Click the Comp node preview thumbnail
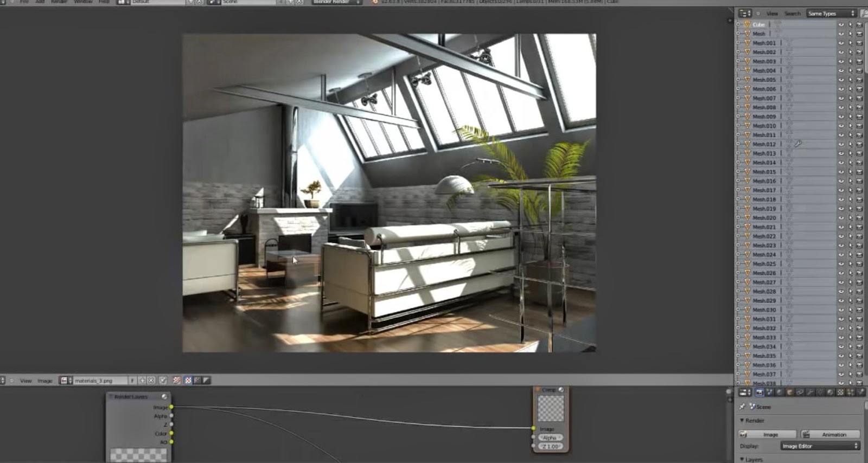 (x=551, y=408)
